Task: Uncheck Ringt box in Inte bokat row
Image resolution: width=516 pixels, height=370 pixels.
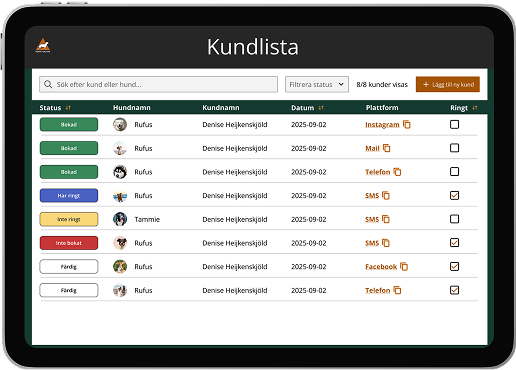Action: point(454,242)
